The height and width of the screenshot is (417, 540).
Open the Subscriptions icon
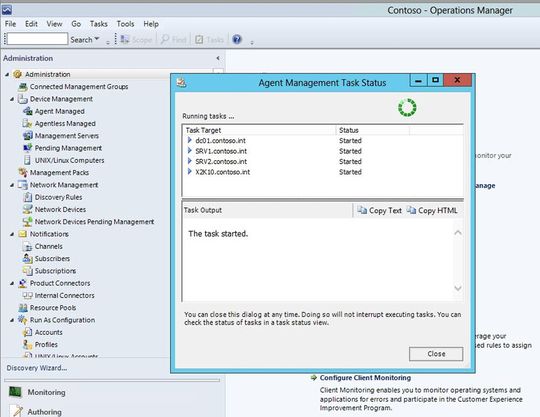[28, 271]
